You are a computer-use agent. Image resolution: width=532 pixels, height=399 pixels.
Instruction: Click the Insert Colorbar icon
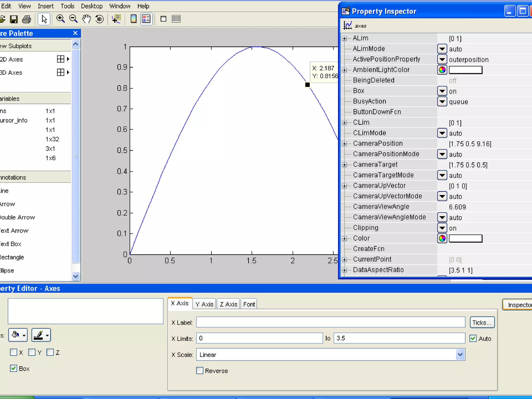(133, 19)
